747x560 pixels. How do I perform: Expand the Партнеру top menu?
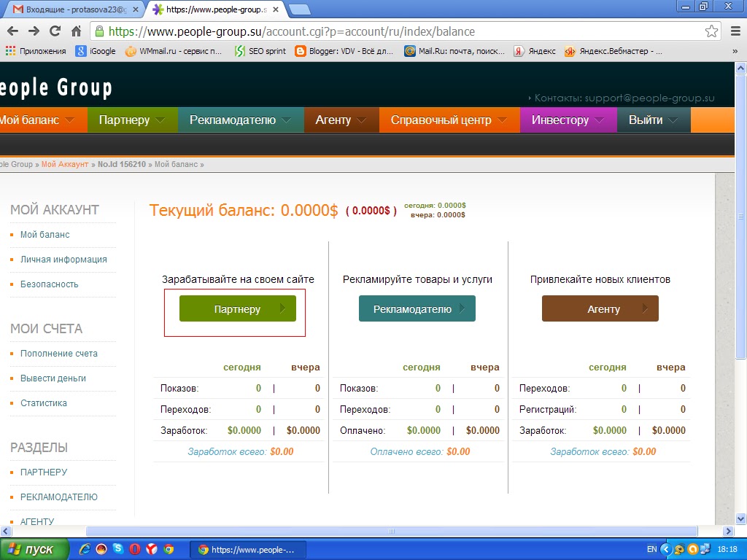point(133,120)
